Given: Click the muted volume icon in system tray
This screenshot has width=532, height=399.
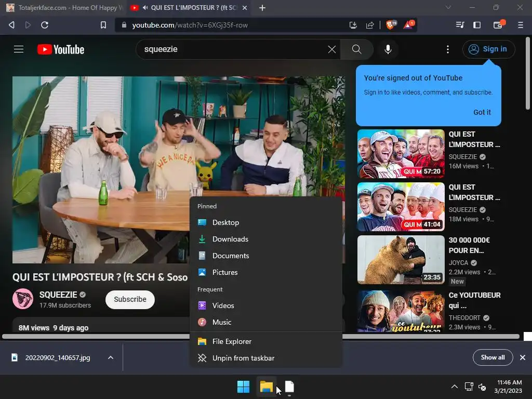Looking at the screenshot, I should coord(482,387).
